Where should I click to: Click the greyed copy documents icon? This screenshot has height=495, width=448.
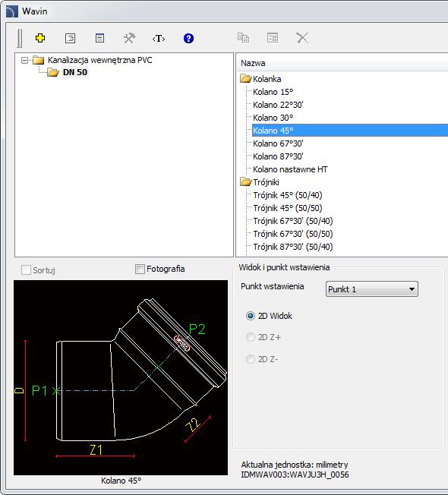244,37
